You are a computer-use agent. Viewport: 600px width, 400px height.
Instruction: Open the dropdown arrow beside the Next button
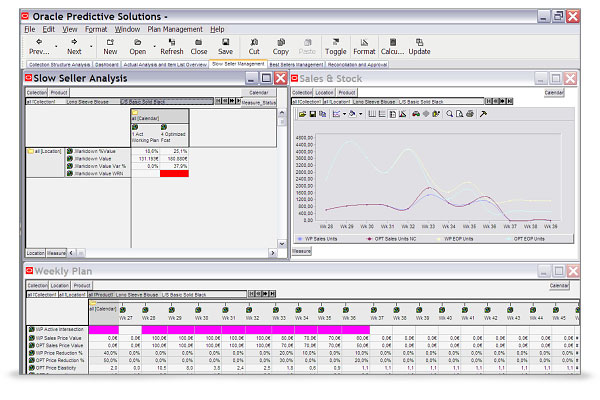coord(91,46)
